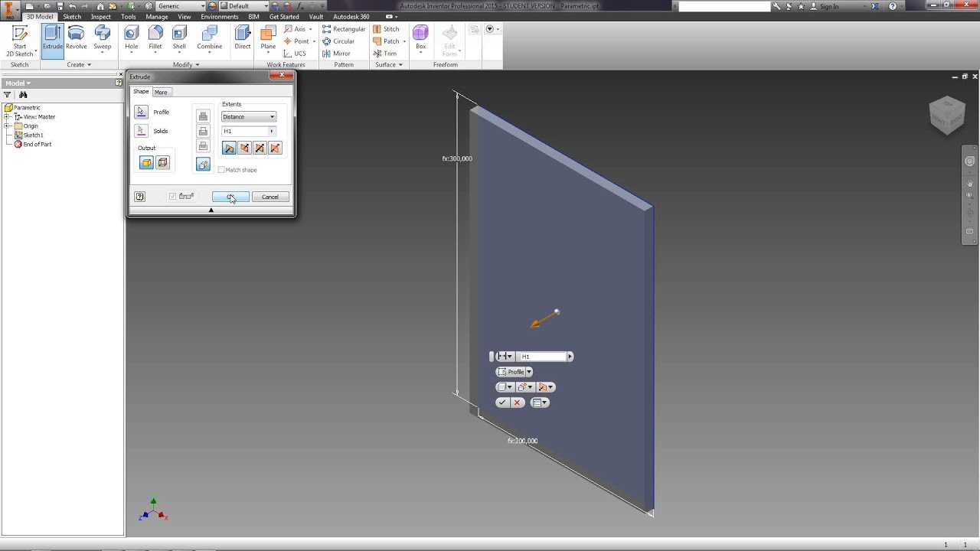Choose Surface output in Extrude dialog
The image size is (980, 551).
pyautogui.click(x=162, y=162)
